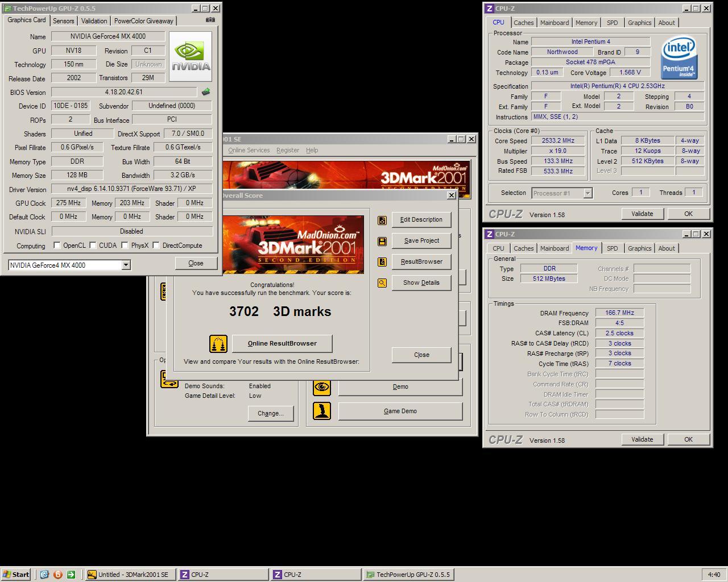Close the Overall Score dialog via Close button
The height and width of the screenshot is (582, 728).
coord(421,355)
